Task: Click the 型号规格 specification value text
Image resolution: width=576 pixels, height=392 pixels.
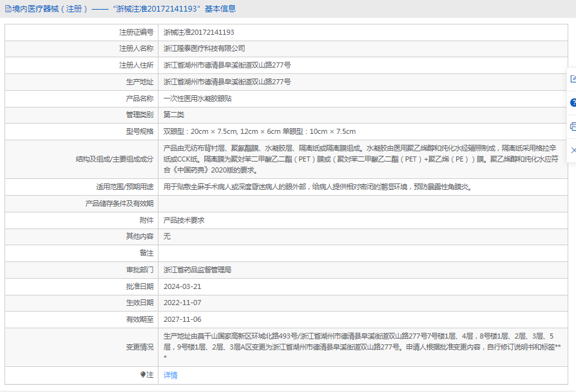Action: (x=259, y=131)
